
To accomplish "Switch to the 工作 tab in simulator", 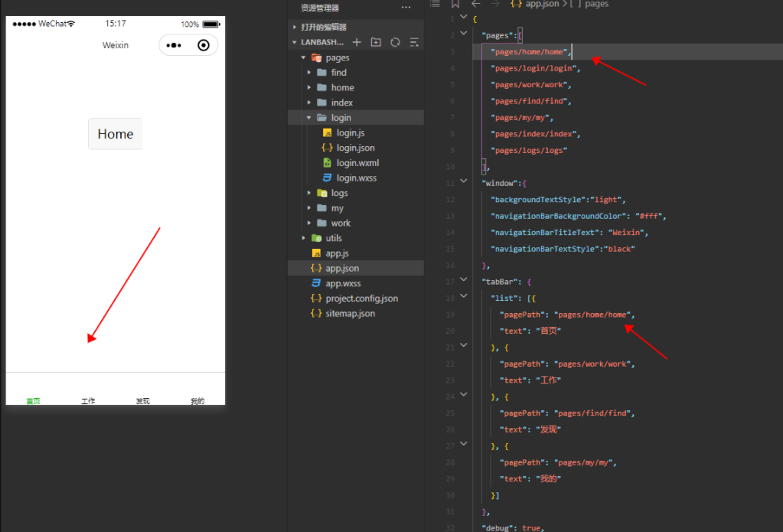I will click(88, 400).
